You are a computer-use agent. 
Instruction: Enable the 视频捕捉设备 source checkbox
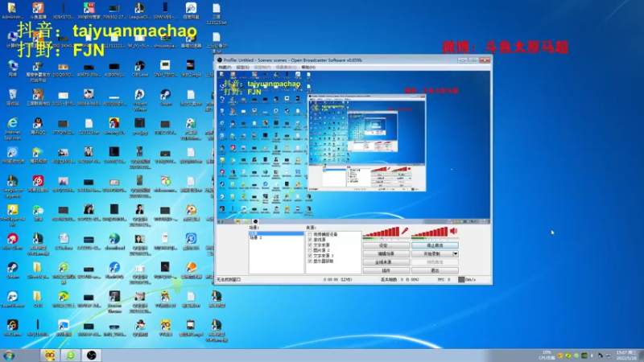pyautogui.click(x=310, y=234)
